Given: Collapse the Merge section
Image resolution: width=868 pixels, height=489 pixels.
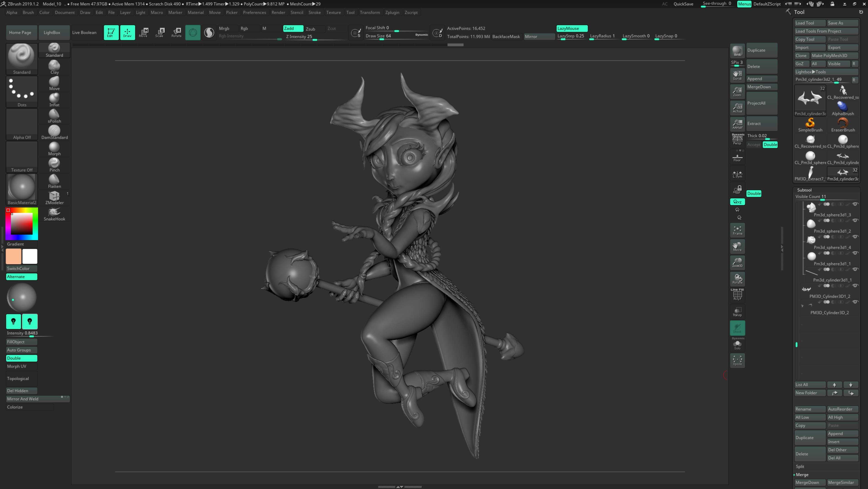Looking at the screenshot, I should [x=802, y=475].
